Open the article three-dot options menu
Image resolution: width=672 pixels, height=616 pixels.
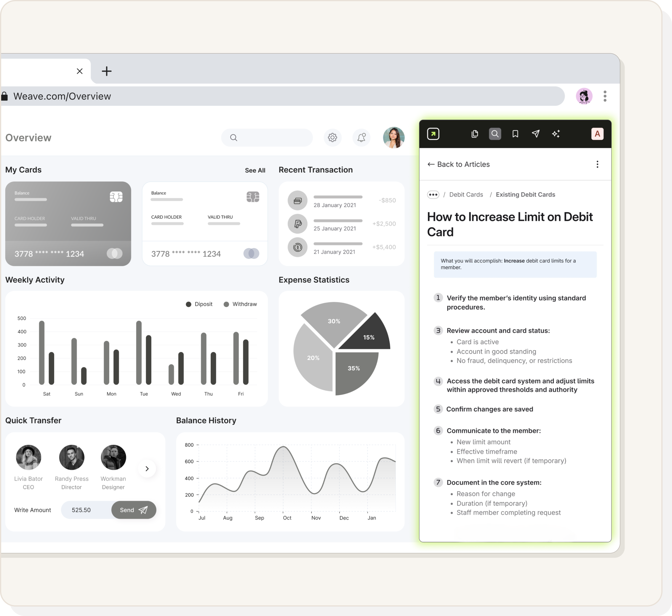pos(597,164)
